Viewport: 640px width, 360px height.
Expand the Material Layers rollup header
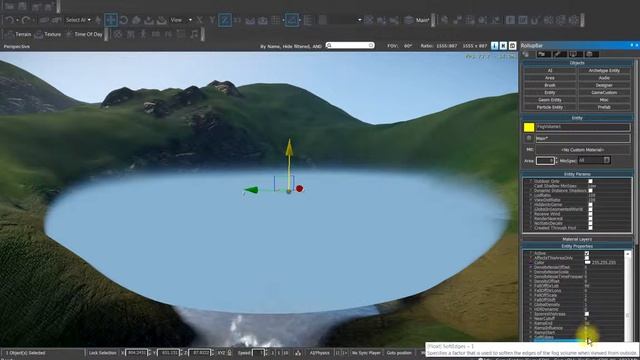coord(577,239)
